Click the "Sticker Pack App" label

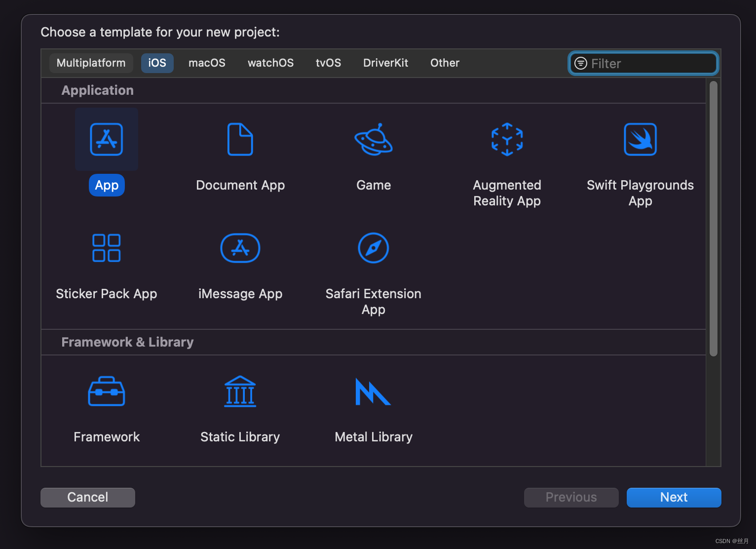pos(107,294)
